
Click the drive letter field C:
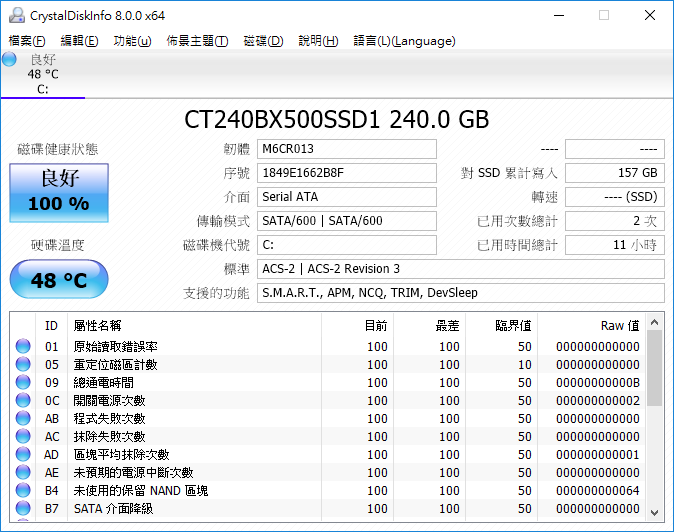(347, 245)
